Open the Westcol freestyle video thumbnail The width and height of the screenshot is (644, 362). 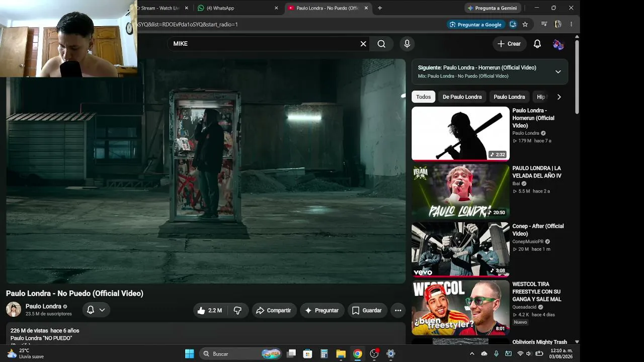(460, 307)
